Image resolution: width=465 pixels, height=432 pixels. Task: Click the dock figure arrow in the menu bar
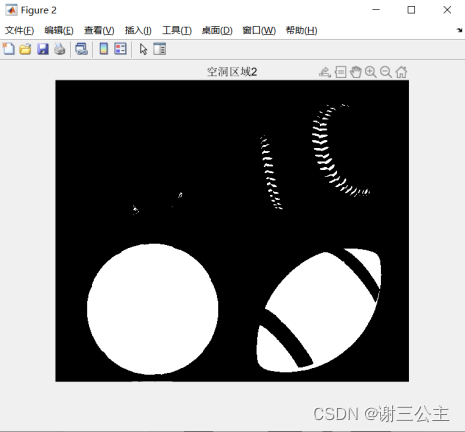click(x=459, y=30)
